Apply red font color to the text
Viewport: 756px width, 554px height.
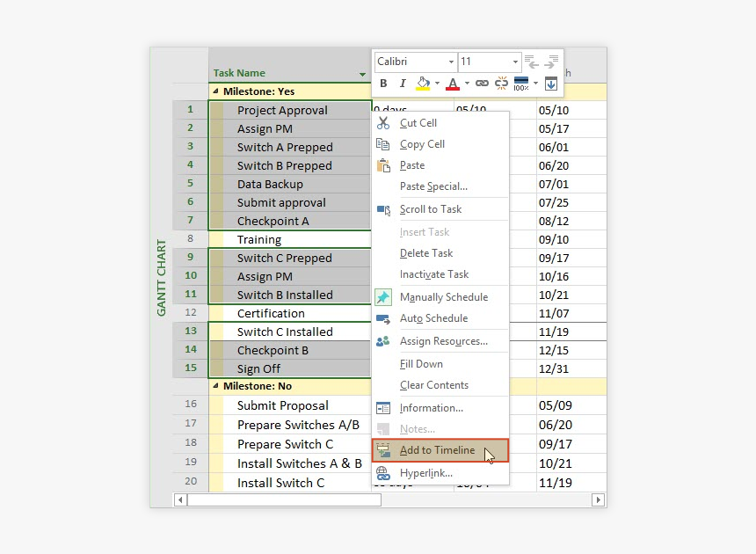[451, 84]
